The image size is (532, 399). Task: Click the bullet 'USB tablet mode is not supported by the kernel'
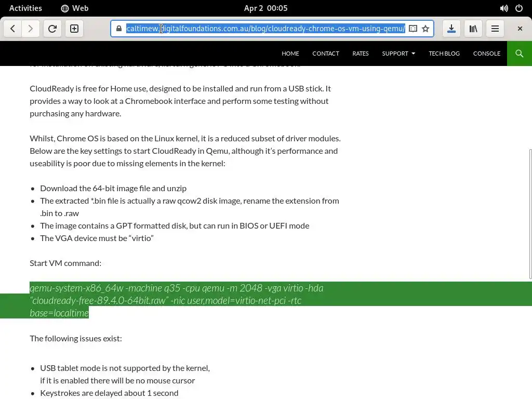point(125,374)
